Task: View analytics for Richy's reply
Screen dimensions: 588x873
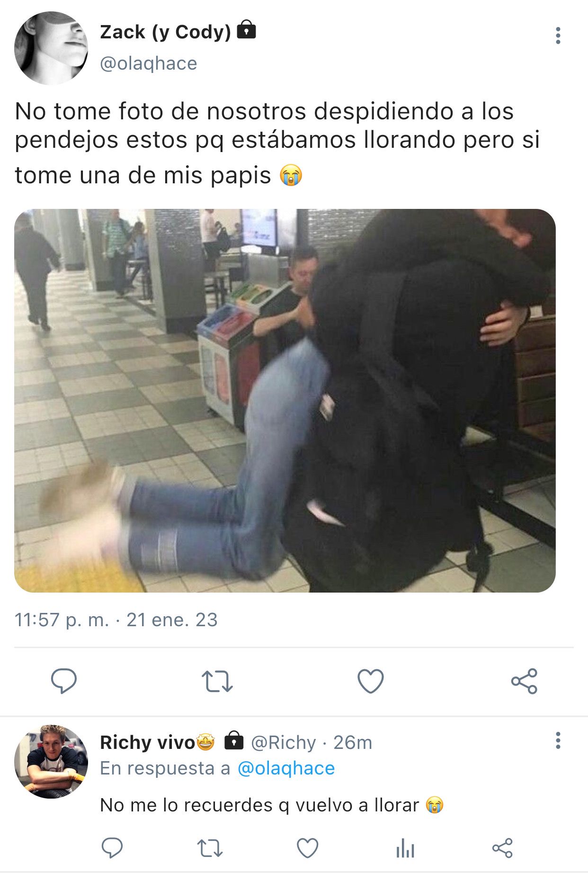Action: [x=405, y=848]
